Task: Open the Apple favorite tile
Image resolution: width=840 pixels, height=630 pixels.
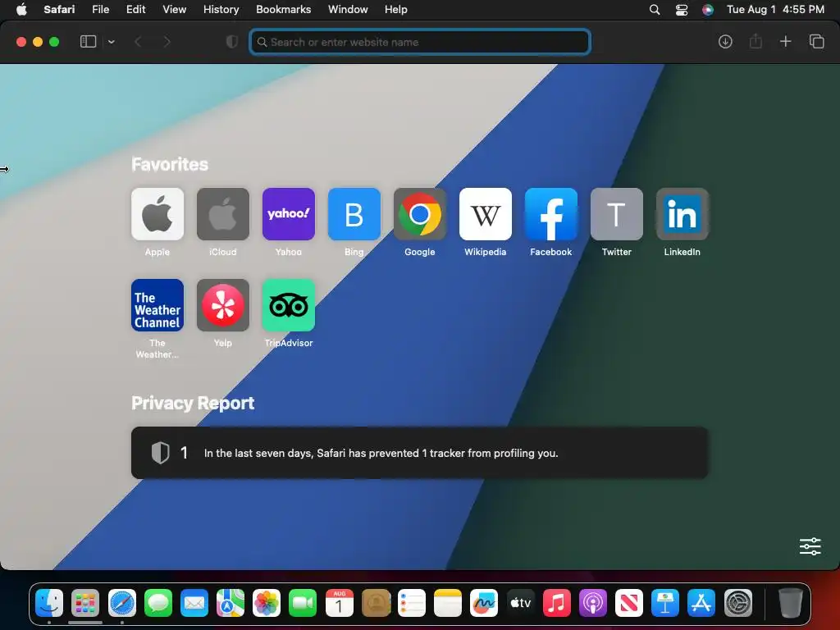Action: click(157, 214)
